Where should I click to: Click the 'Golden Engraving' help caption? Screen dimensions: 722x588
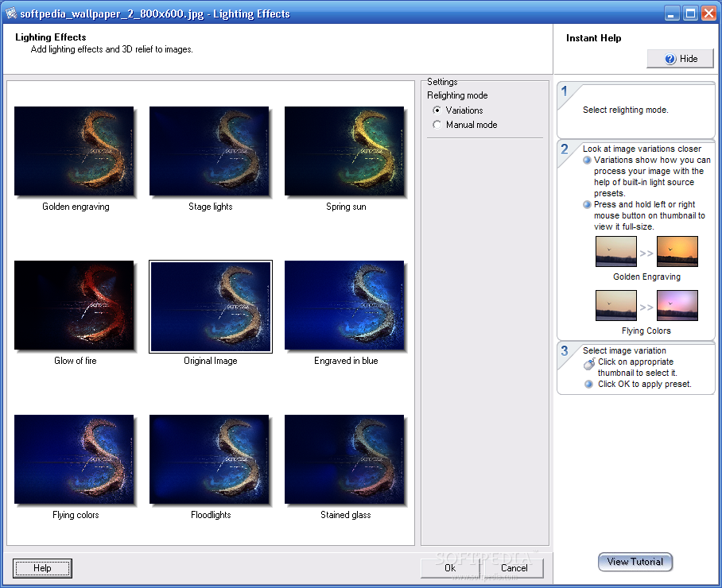646,277
